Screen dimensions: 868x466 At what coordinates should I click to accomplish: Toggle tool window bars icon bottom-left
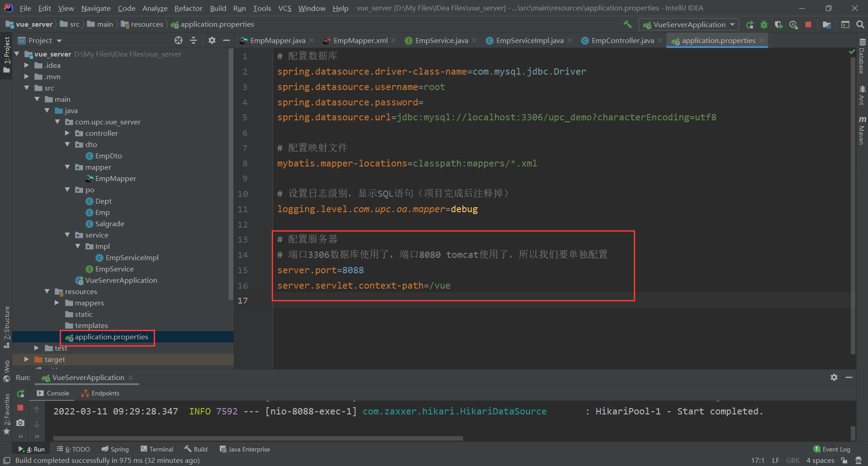point(7,461)
